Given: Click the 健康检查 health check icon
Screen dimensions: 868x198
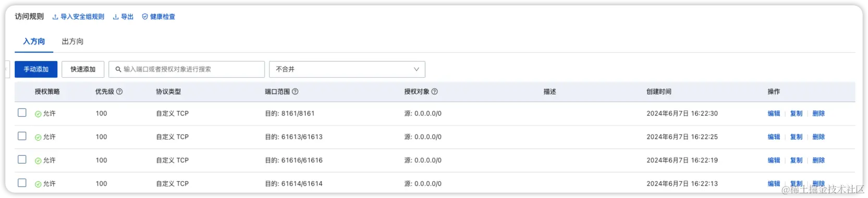Looking at the screenshot, I should click(x=145, y=17).
